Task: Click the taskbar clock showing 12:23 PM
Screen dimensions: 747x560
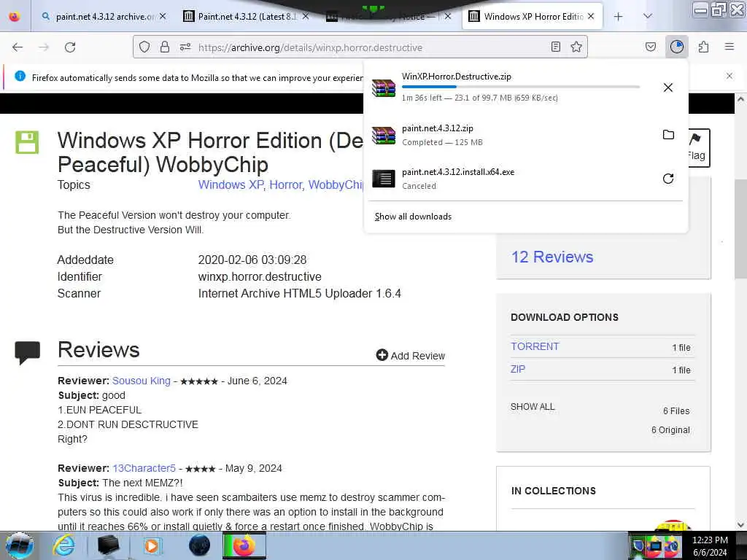Action: pyautogui.click(x=710, y=545)
